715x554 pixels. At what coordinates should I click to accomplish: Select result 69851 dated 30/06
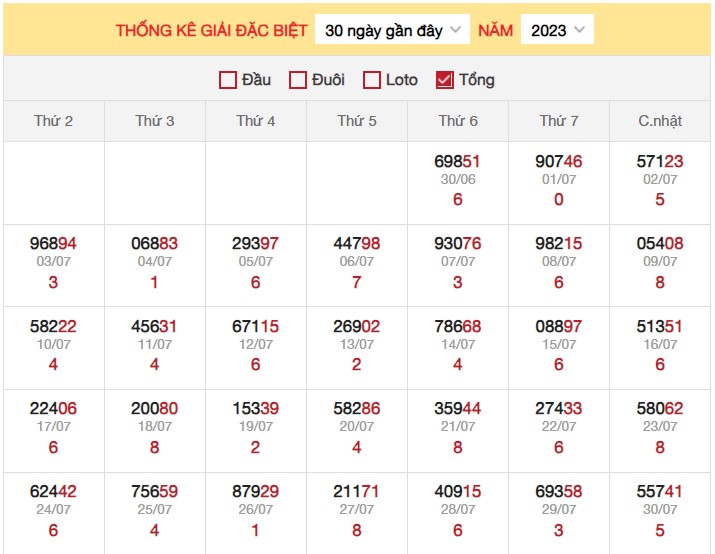(x=458, y=162)
